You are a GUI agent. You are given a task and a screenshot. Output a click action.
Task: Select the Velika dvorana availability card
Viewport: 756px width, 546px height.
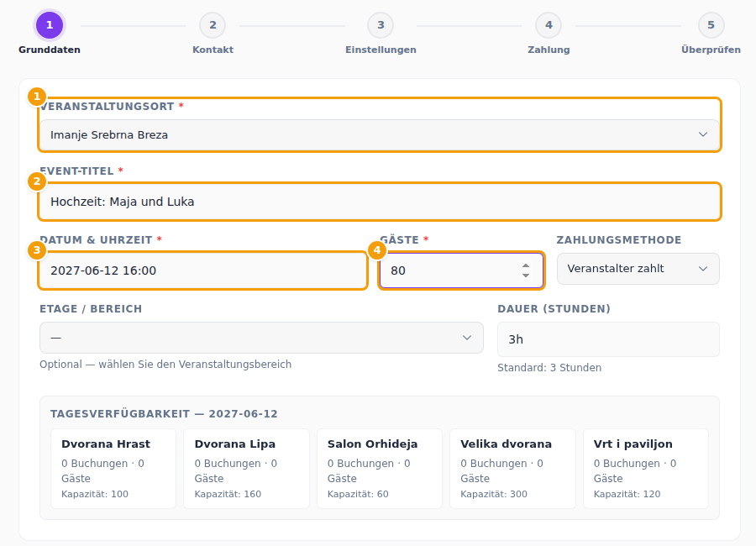512,469
